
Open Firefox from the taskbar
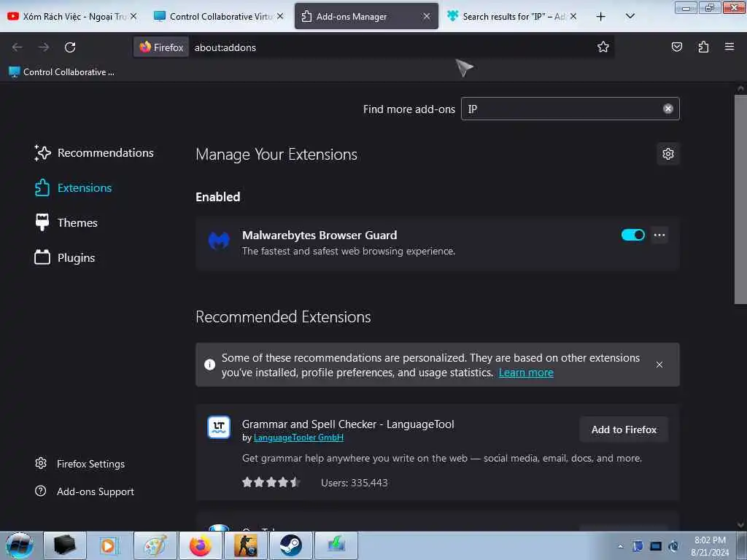tap(200, 545)
